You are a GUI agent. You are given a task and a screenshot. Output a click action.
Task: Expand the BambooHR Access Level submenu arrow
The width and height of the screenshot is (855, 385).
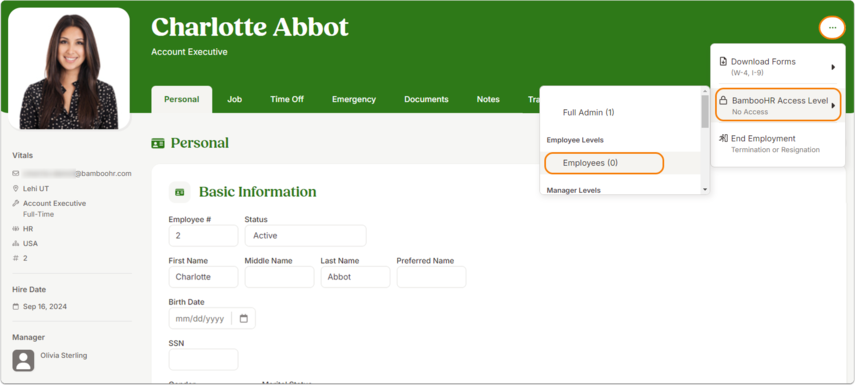(833, 105)
